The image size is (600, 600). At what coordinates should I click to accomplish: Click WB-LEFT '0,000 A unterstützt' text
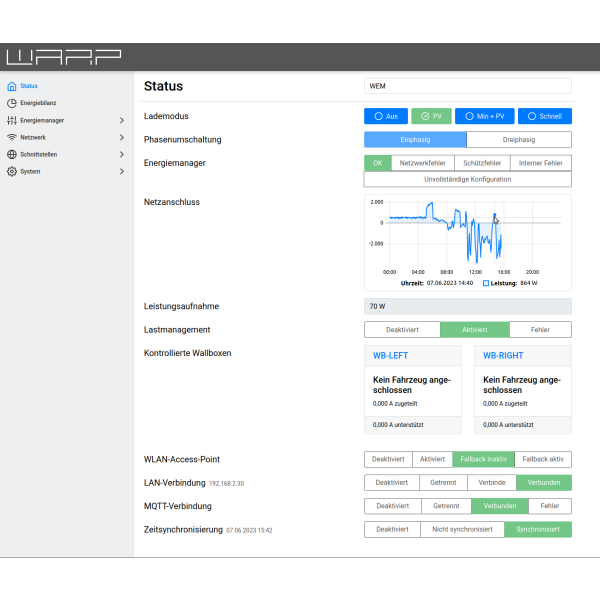tap(398, 425)
